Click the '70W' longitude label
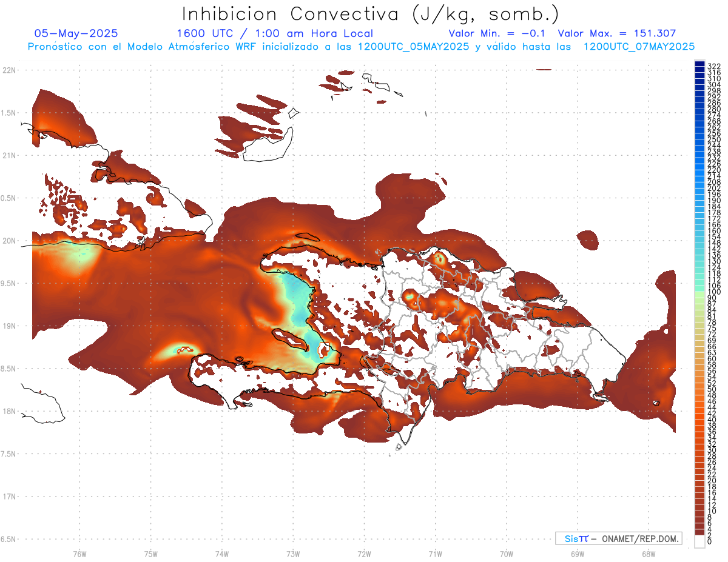This screenshot has width=728, height=562. pyautogui.click(x=506, y=554)
